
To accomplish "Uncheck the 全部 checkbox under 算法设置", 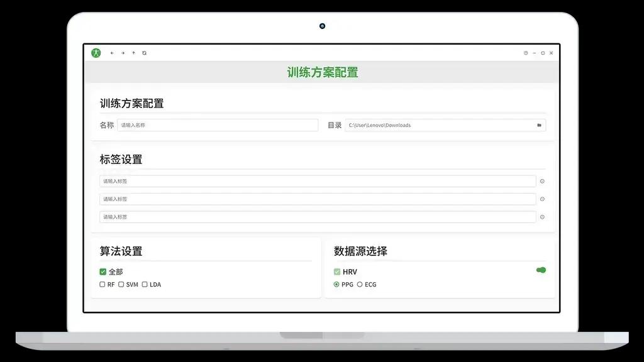I will click(103, 271).
